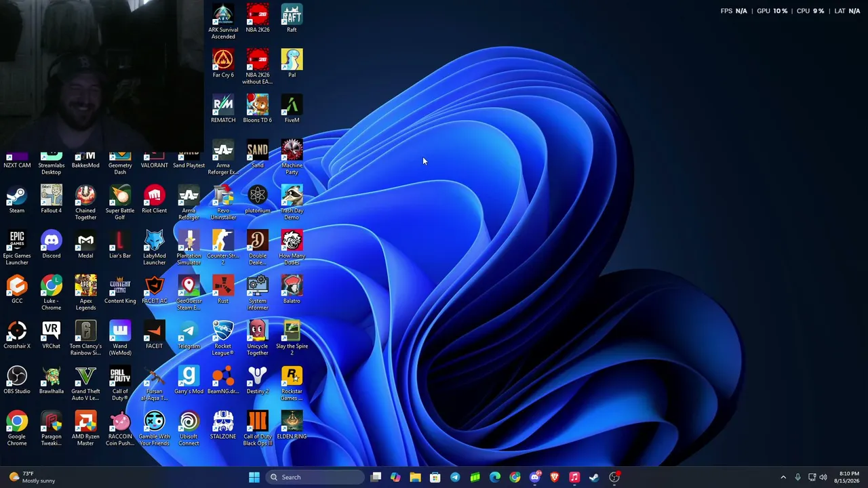This screenshot has height=488, width=868.
Task: Select the Gamble With Your Friends icon
Action: coord(154,428)
